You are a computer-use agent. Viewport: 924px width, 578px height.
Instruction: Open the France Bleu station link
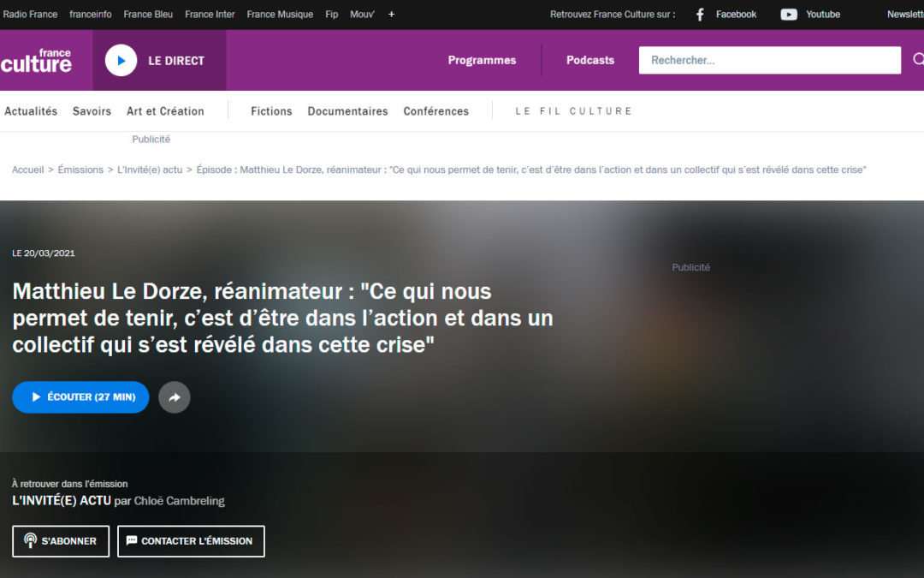point(148,15)
